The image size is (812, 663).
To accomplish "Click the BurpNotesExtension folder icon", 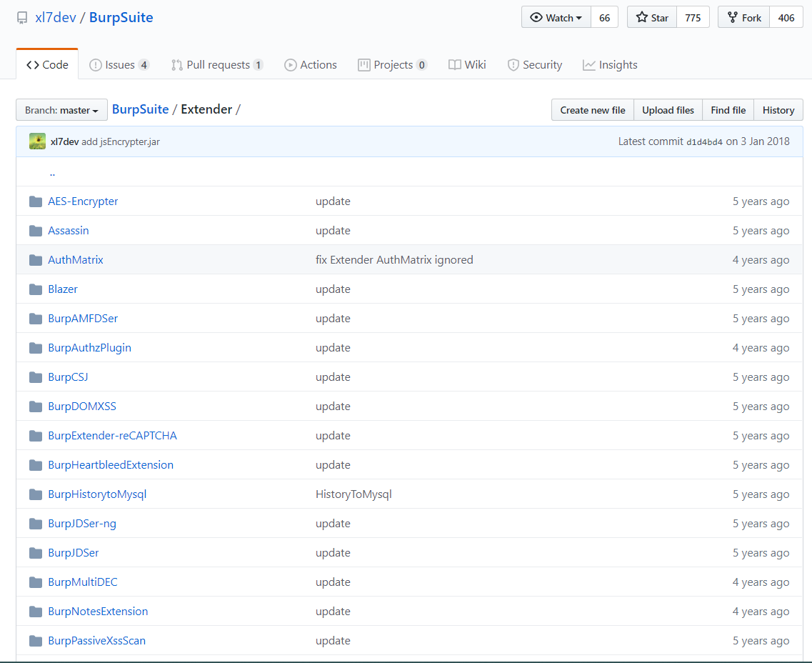I will coord(36,612).
